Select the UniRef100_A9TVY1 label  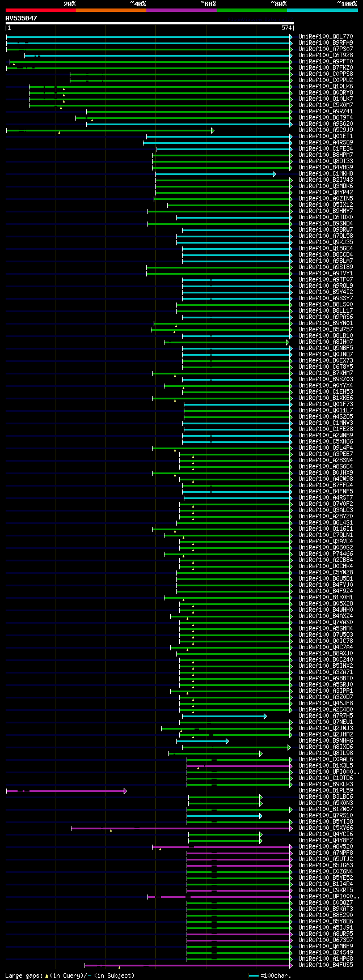(x=326, y=274)
